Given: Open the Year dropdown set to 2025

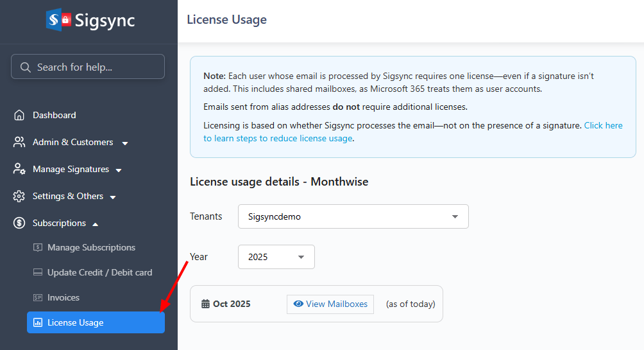Looking at the screenshot, I should pyautogui.click(x=276, y=257).
